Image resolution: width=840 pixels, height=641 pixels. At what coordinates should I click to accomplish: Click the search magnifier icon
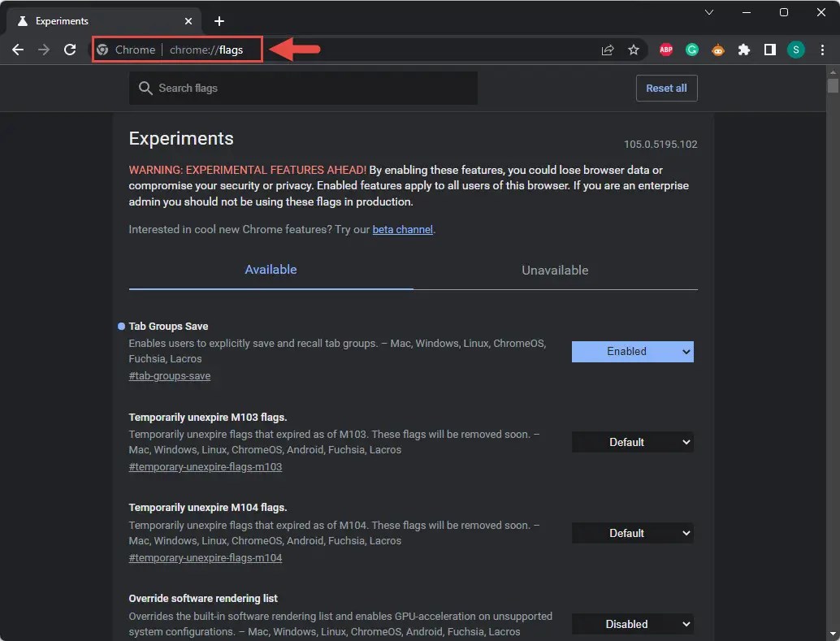coord(145,88)
